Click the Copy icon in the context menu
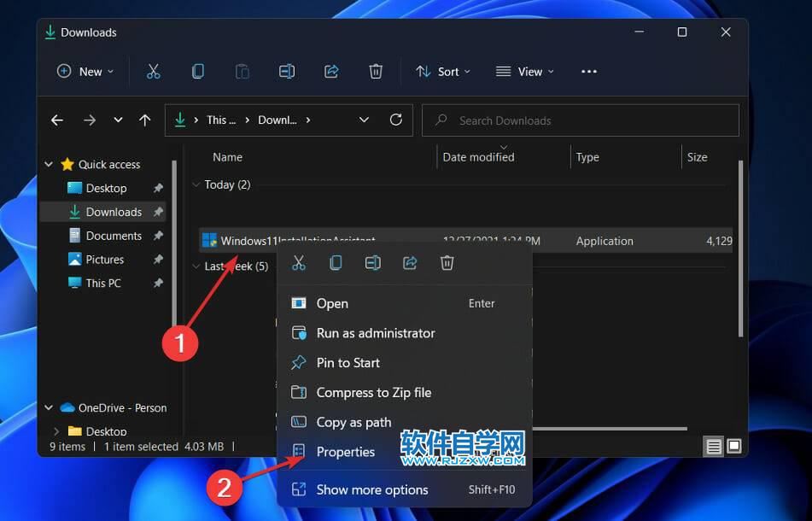Image resolution: width=812 pixels, height=521 pixels. click(x=336, y=263)
